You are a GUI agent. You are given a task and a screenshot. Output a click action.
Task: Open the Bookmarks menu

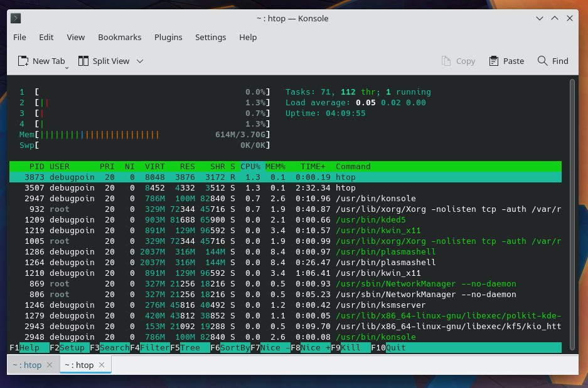pyautogui.click(x=119, y=37)
